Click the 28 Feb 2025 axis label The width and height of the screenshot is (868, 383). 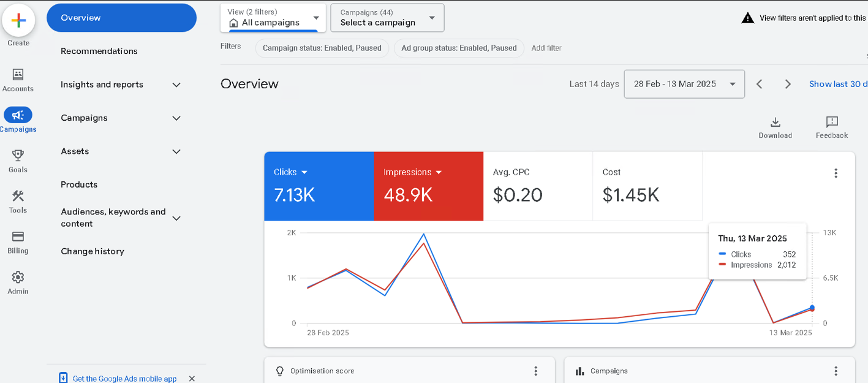click(x=328, y=333)
